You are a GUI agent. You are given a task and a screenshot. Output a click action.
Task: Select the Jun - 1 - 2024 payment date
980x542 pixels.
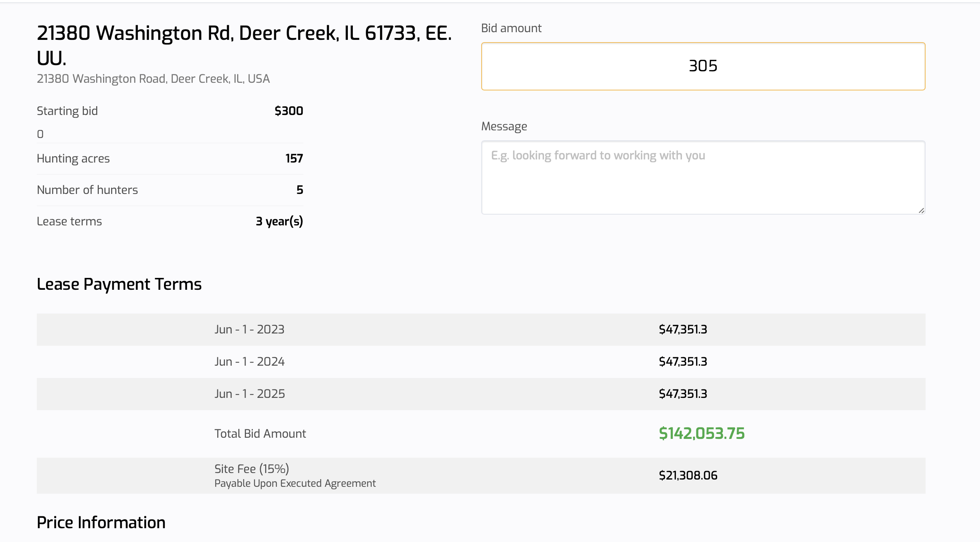(x=249, y=361)
